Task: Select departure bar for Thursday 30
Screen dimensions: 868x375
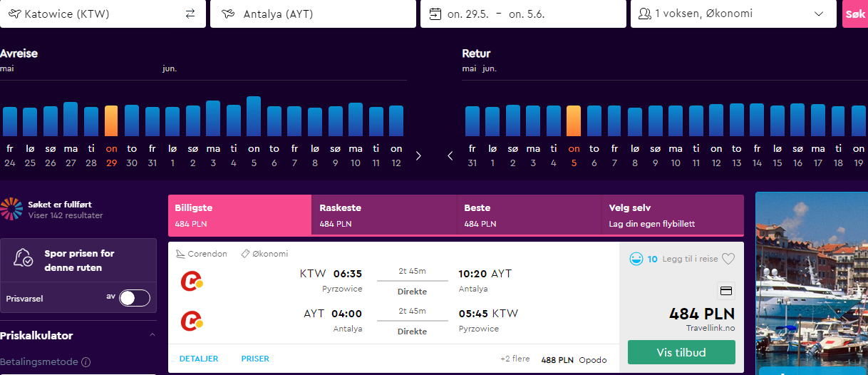Action: [132, 120]
